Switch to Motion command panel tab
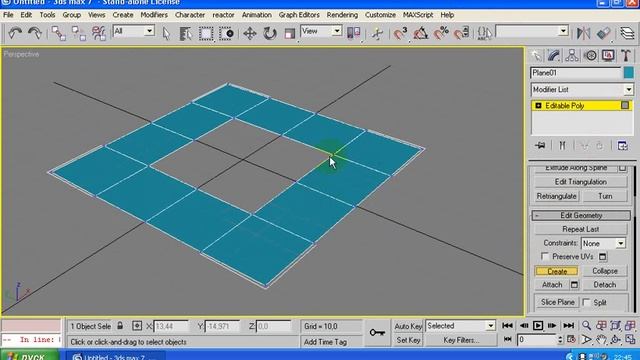 pyautogui.click(x=590, y=56)
